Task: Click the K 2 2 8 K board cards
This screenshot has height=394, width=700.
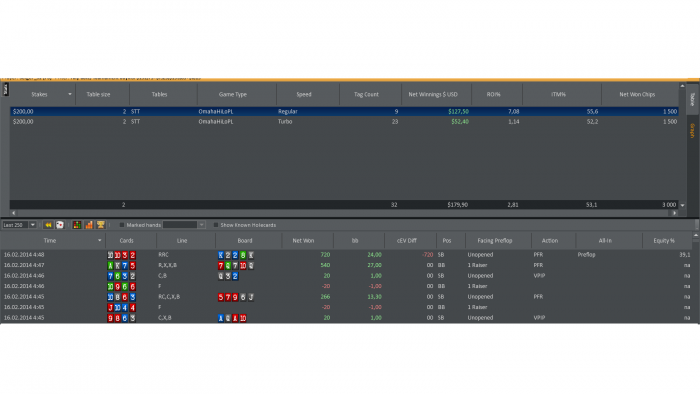Action: click(x=236, y=255)
